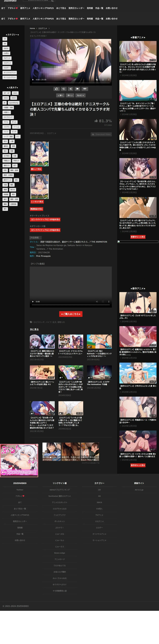Viewport: 159px width, 644px height.
Task: Click the レンタルで見る button
Action: click(x=37, y=202)
